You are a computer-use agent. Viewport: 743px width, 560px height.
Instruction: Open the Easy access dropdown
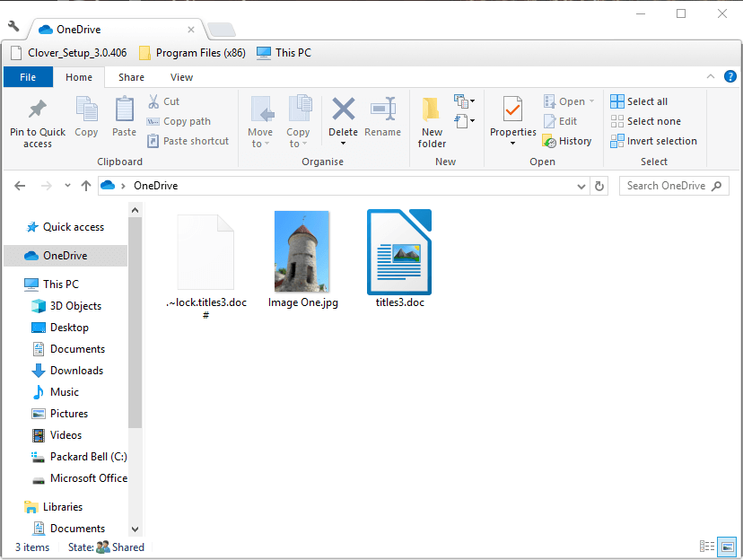tap(465, 121)
